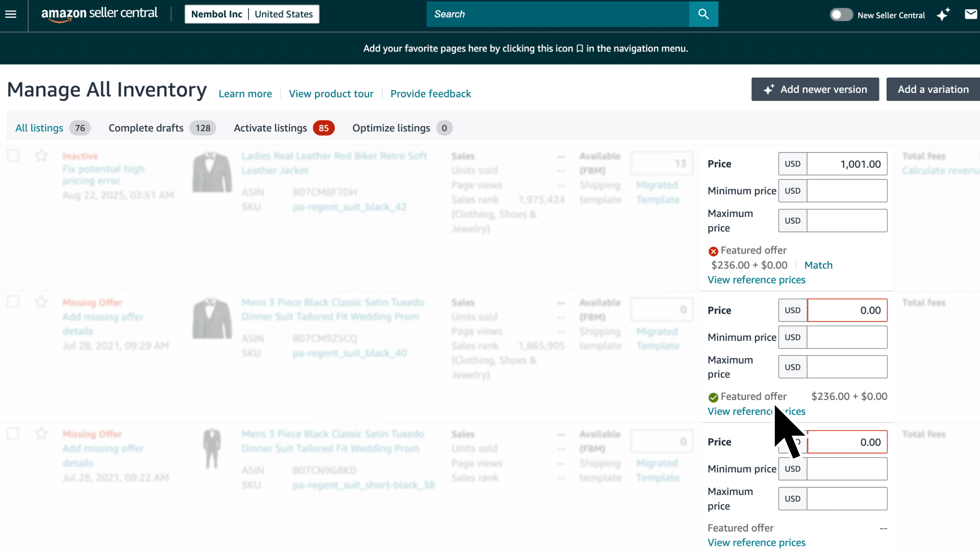980x551 pixels.
Task: Click the Add a variation button
Action: pyautogui.click(x=933, y=89)
